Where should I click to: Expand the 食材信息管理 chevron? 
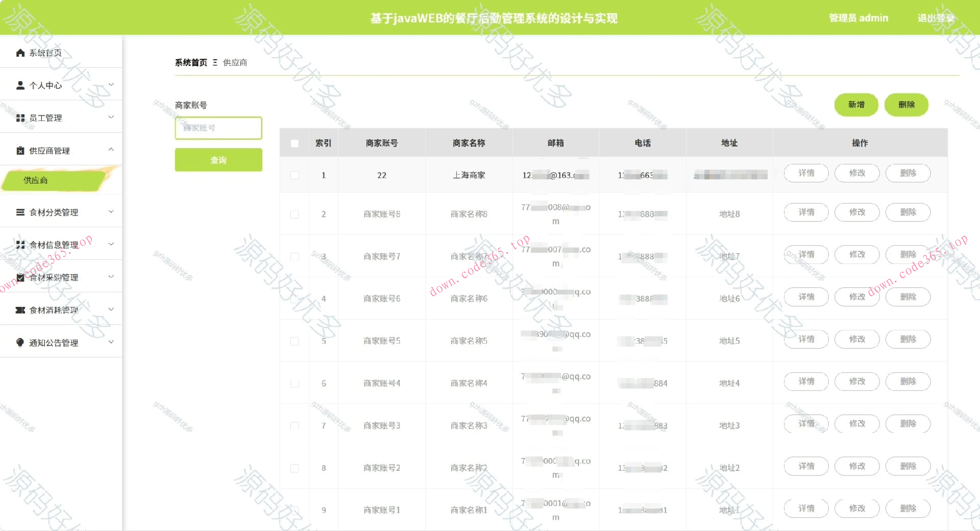click(111, 244)
